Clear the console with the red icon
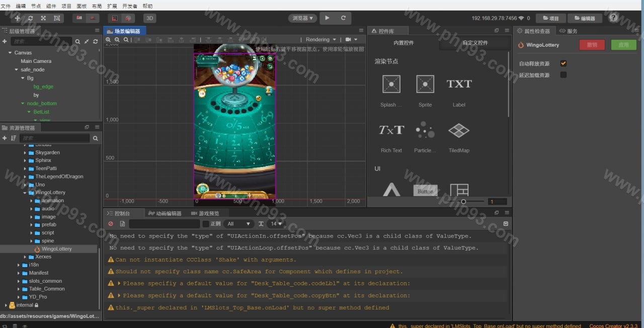This screenshot has width=644, height=328. pos(111,224)
